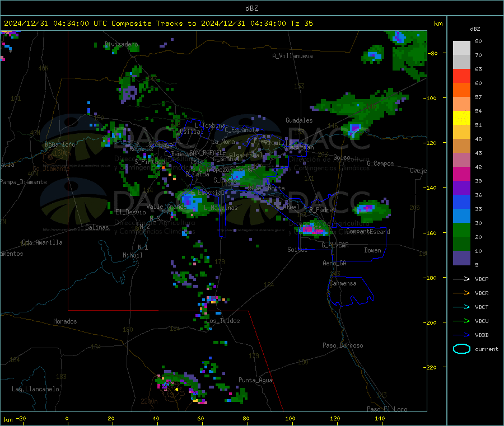504x426 pixels.
Task: Click the strong echo cell near Soitue
Action: [311, 229]
